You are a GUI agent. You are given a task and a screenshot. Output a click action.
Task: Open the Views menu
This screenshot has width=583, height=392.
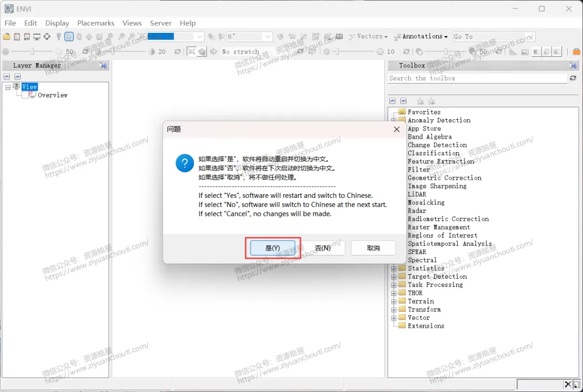click(x=132, y=23)
